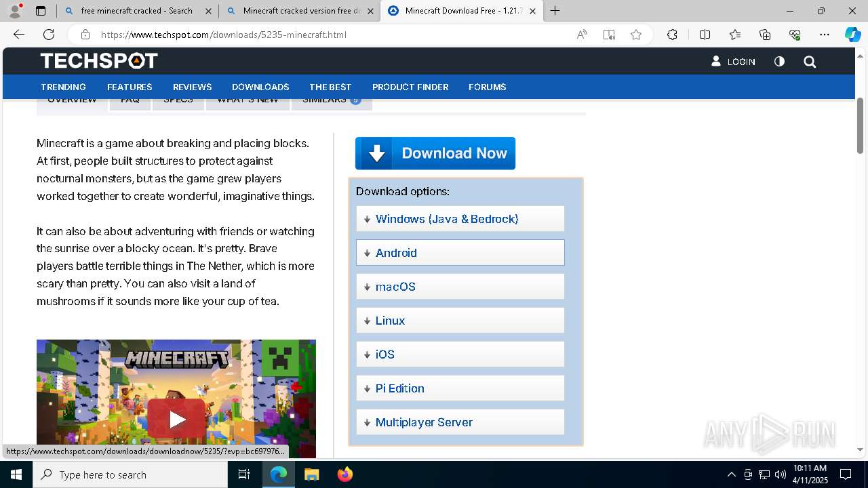This screenshot has width=868, height=488.
Task: Open the PRODUCT FINDER menu
Action: [410, 87]
